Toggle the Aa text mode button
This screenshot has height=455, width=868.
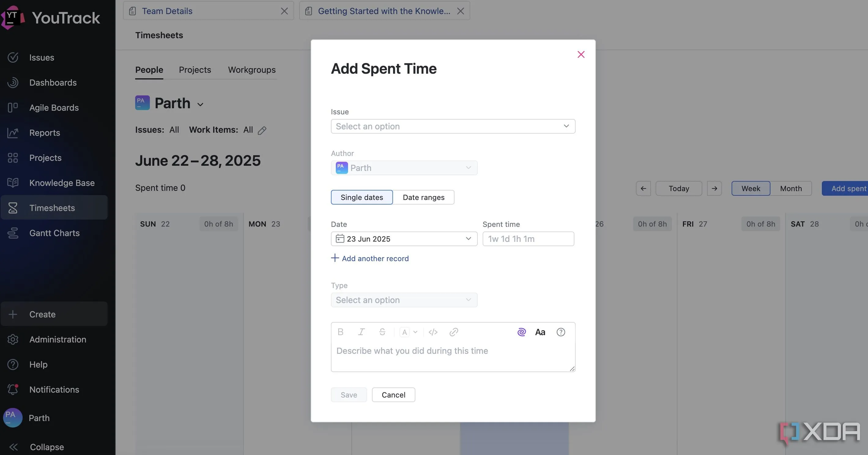[540, 332]
